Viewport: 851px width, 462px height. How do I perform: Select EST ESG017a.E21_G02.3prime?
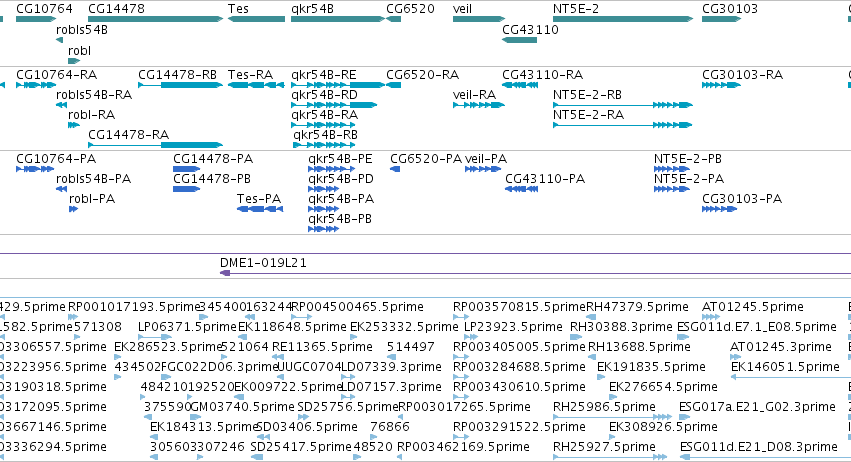757,407
